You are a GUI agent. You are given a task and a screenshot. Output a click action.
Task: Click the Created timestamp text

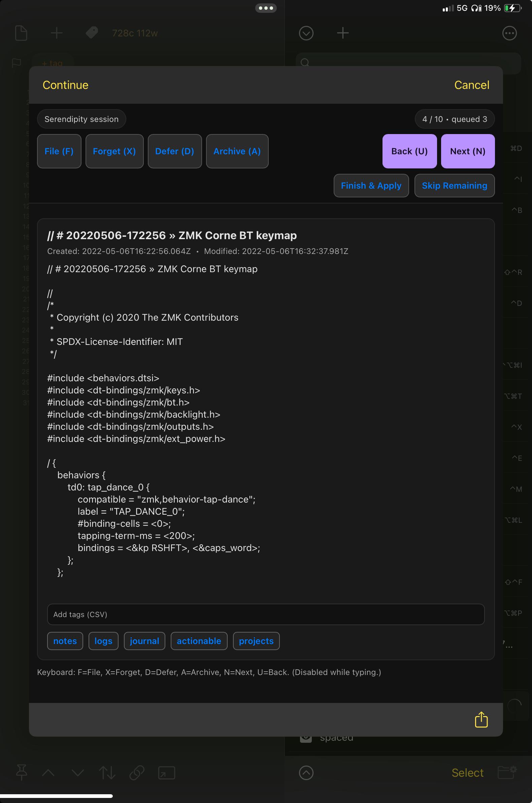[x=119, y=251]
